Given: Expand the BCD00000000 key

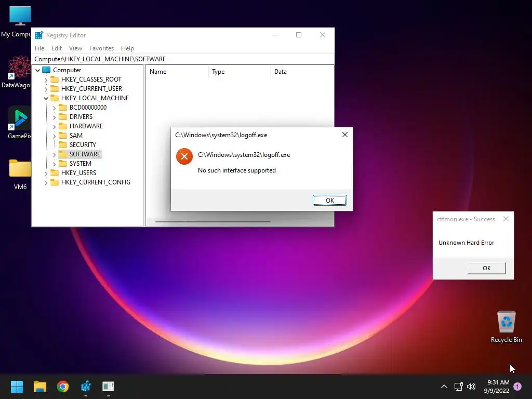Looking at the screenshot, I should [54, 108].
